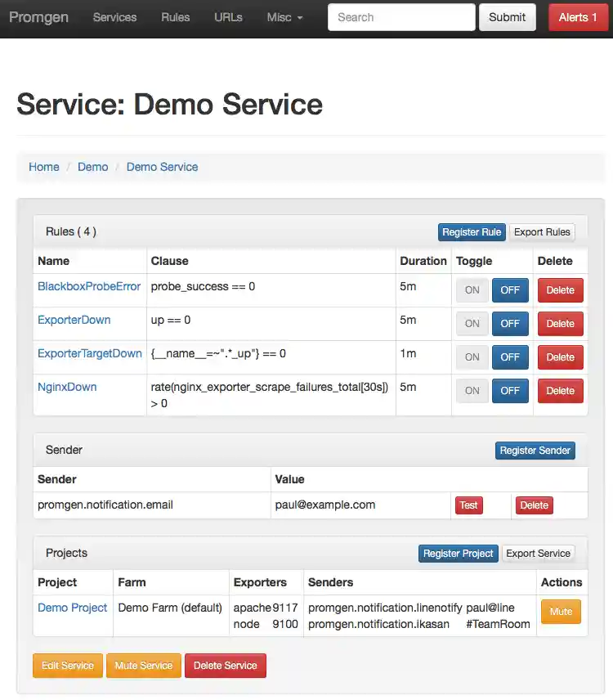Open the Services menu item
Image resolution: width=613 pixels, height=700 pixels.
tap(114, 17)
